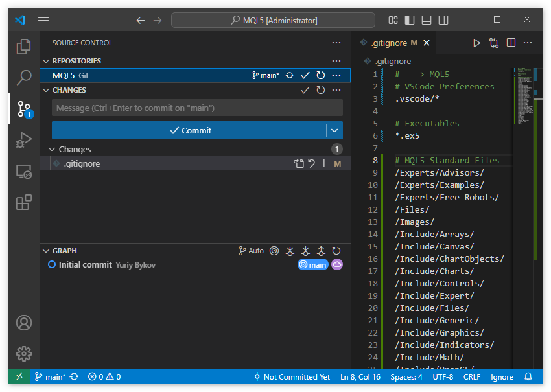
Task: Go to current history item target icon
Action: click(x=274, y=251)
